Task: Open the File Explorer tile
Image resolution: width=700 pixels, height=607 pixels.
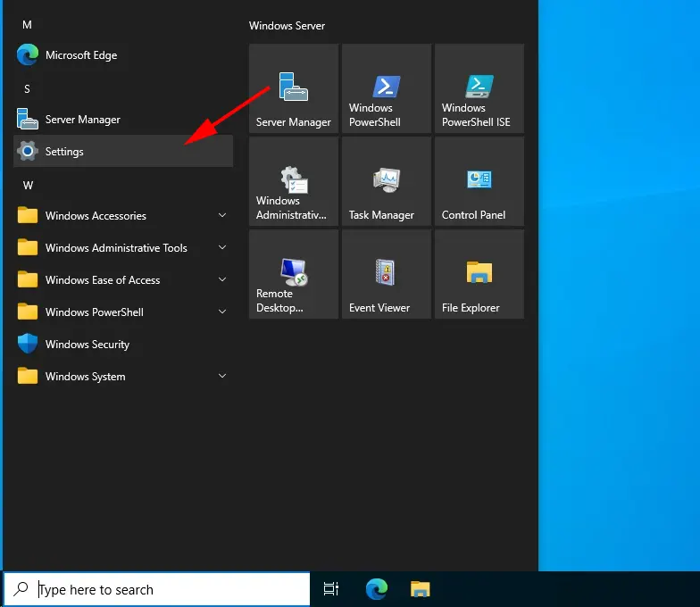Action: point(479,274)
